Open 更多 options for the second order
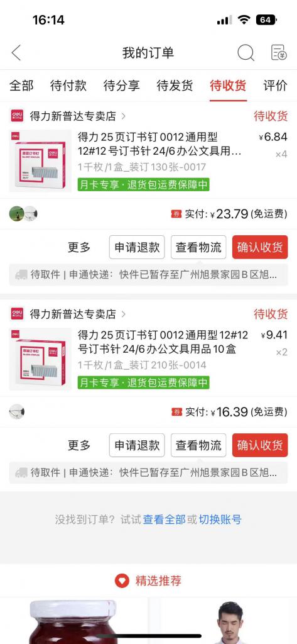This screenshot has height=644, width=297. [79, 445]
